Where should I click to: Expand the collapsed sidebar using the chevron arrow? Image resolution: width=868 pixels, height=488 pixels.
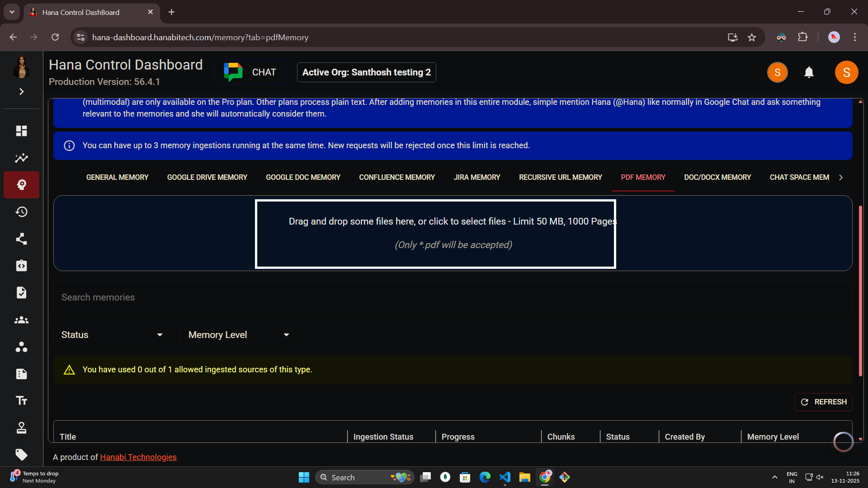click(x=21, y=91)
